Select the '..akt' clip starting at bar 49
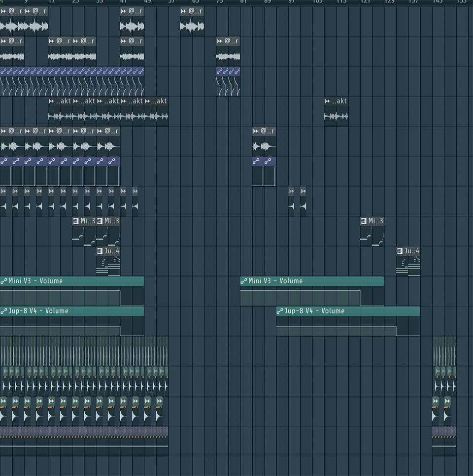 coord(156,111)
